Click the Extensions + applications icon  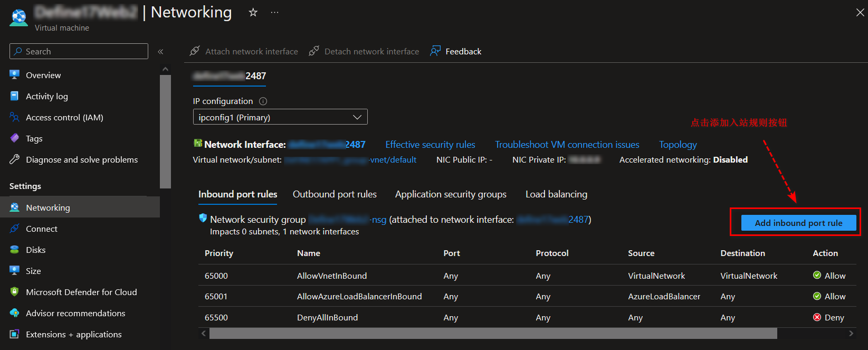(15, 334)
